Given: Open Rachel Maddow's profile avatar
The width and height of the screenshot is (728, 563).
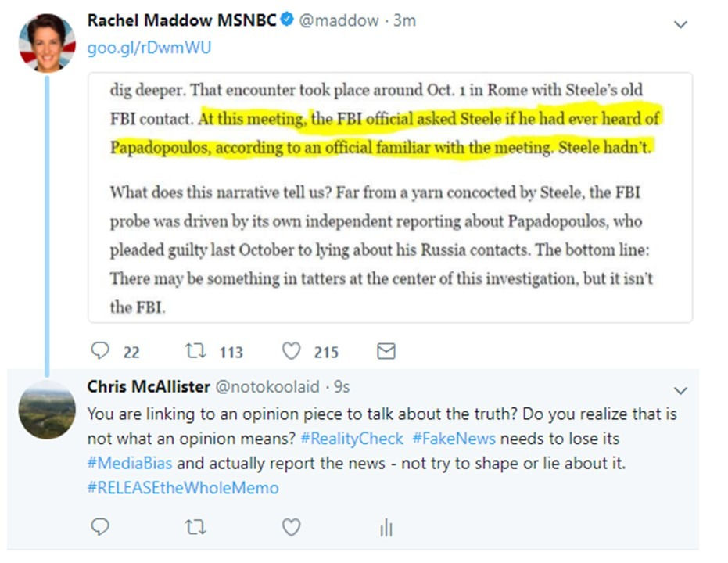Looking at the screenshot, I should (47, 43).
